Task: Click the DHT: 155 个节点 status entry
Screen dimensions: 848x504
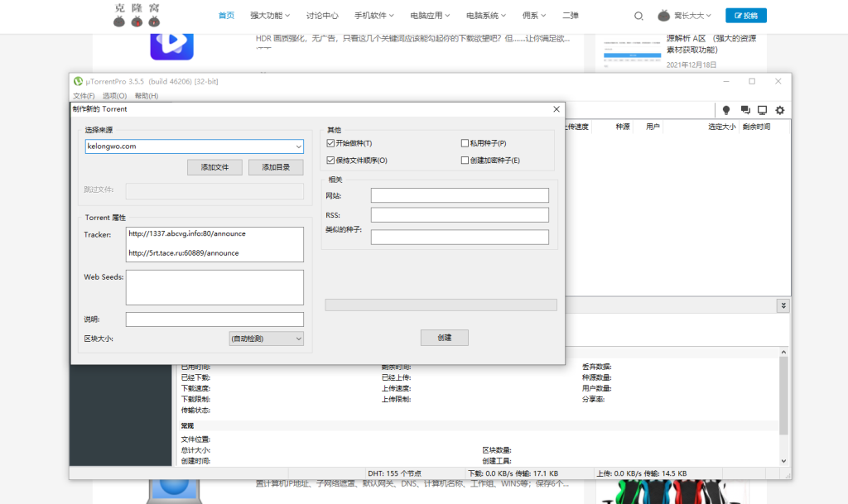Action: (395, 473)
